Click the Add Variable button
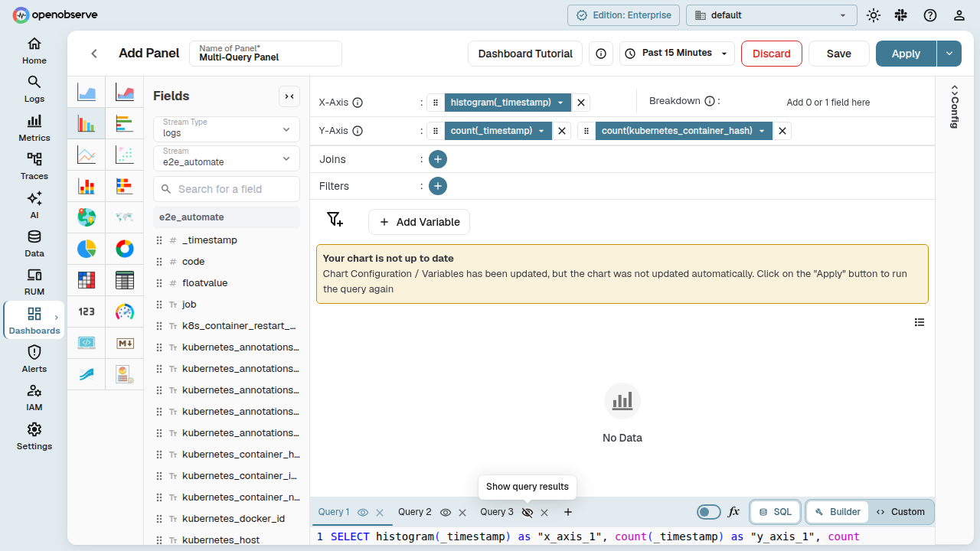The image size is (980, 551). [x=419, y=222]
